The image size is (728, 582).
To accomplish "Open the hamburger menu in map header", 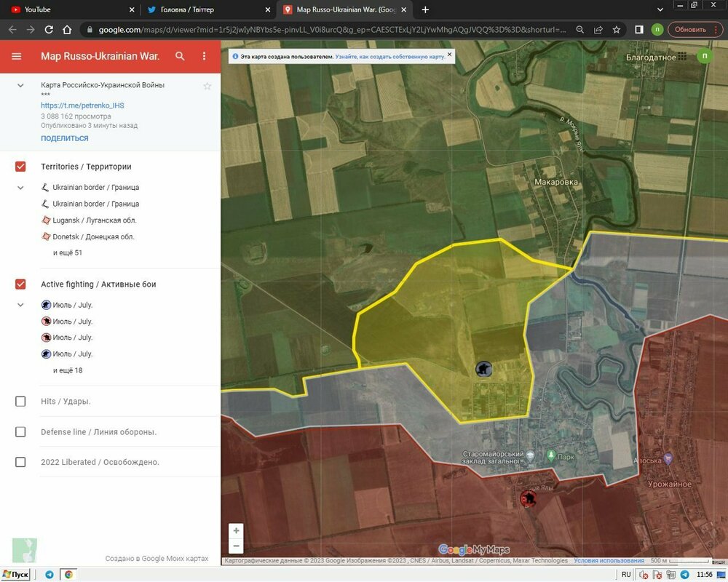I will [x=17, y=56].
